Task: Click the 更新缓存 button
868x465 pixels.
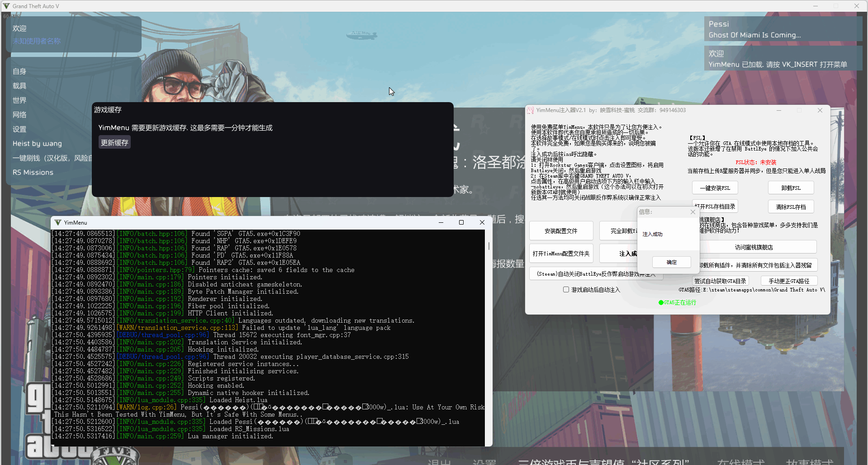Action: 114,143
